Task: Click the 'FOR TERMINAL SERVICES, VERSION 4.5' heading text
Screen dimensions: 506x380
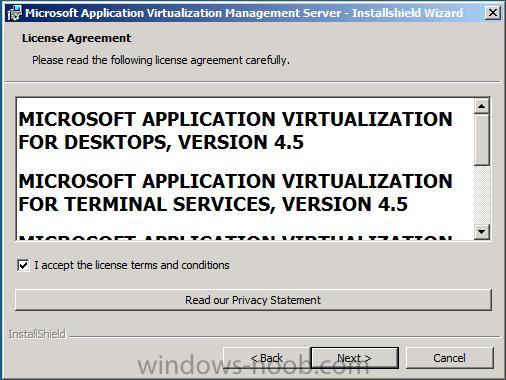Action: click(x=213, y=204)
